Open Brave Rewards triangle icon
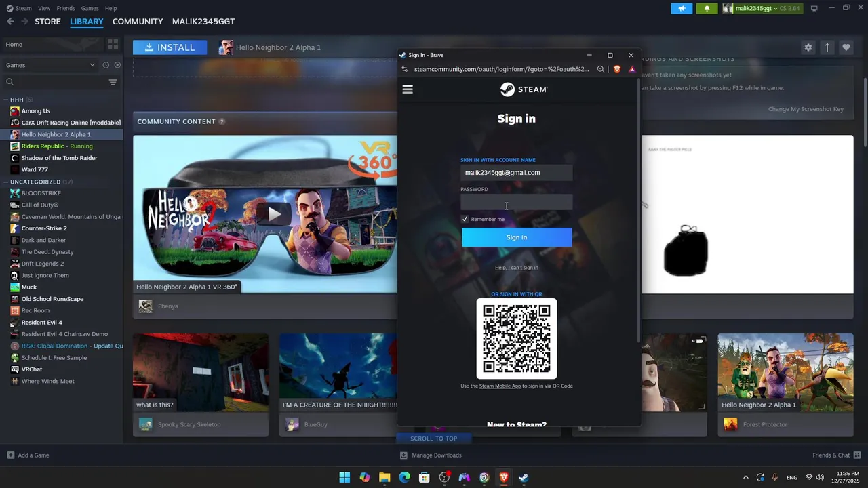 coord(632,69)
